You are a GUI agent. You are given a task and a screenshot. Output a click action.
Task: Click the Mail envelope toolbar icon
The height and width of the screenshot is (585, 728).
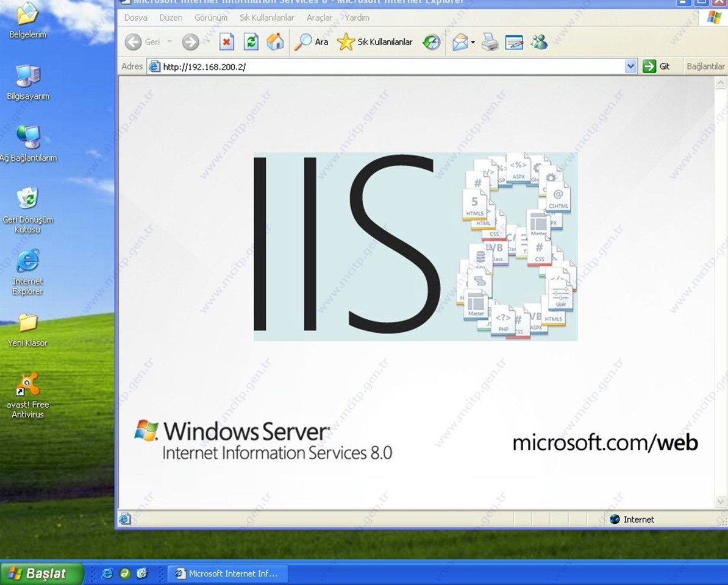pos(460,42)
